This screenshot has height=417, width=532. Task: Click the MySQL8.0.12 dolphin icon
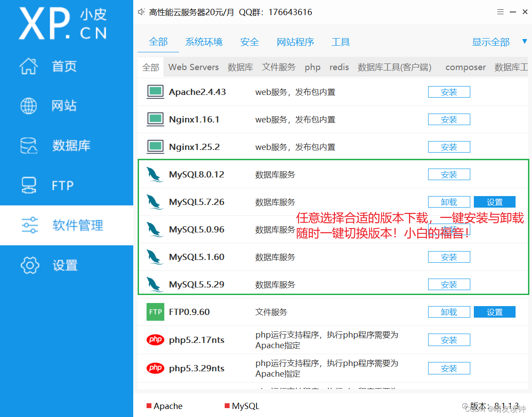(155, 175)
